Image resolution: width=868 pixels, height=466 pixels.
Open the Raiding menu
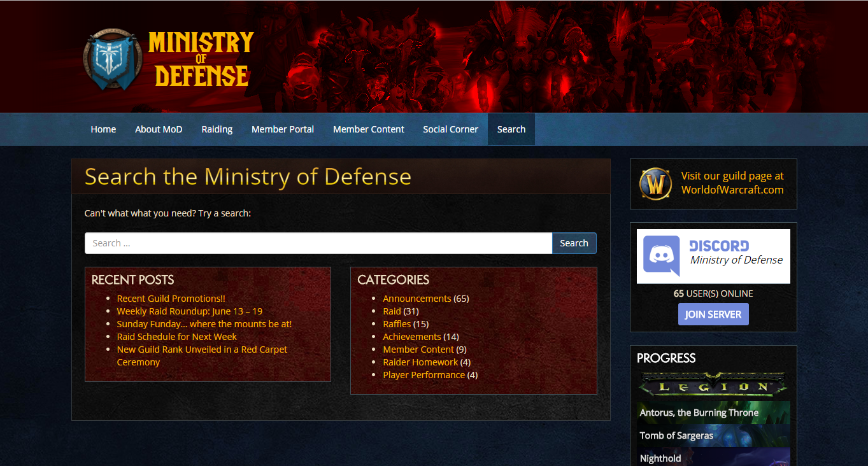point(217,129)
